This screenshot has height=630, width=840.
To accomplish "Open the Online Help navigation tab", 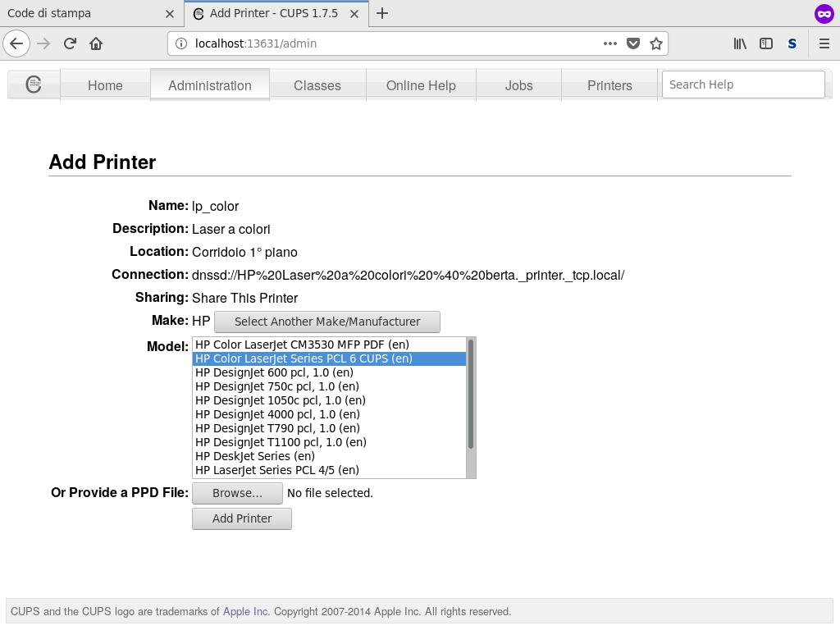I will point(421,85).
